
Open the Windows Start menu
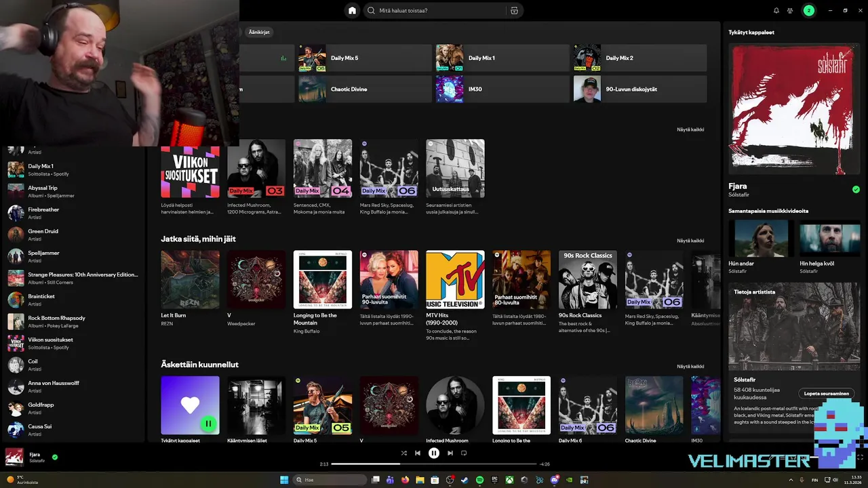click(x=284, y=480)
